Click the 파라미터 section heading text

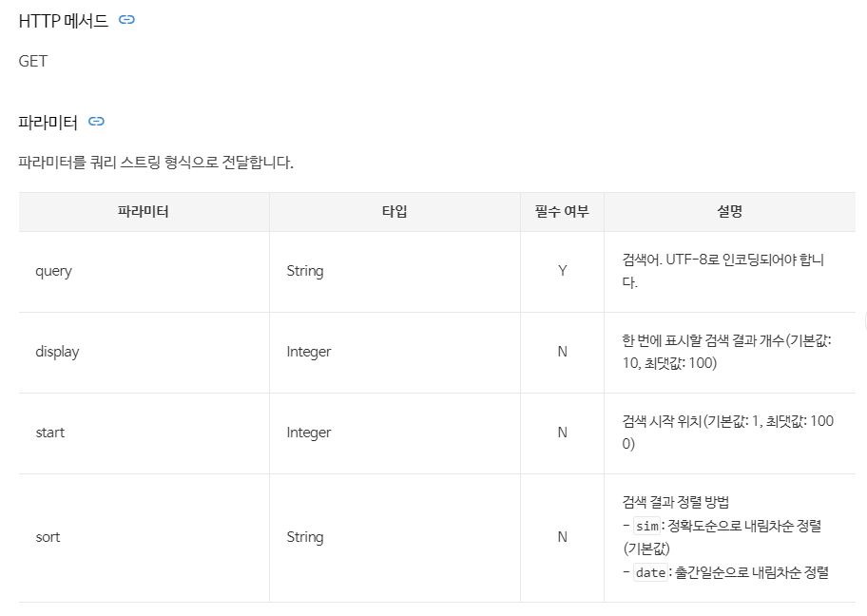coord(48,122)
